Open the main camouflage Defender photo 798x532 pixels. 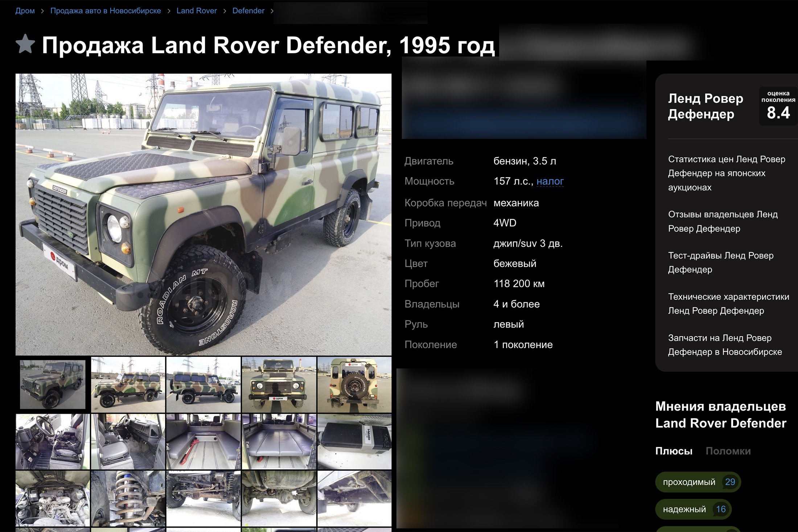click(x=203, y=214)
